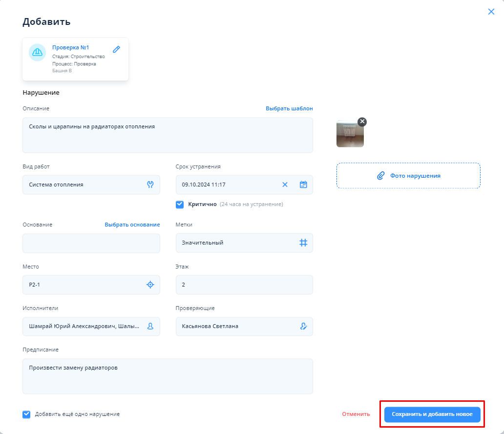Open the Вид работ selector field
The height and width of the screenshot is (434, 504).
83,185
